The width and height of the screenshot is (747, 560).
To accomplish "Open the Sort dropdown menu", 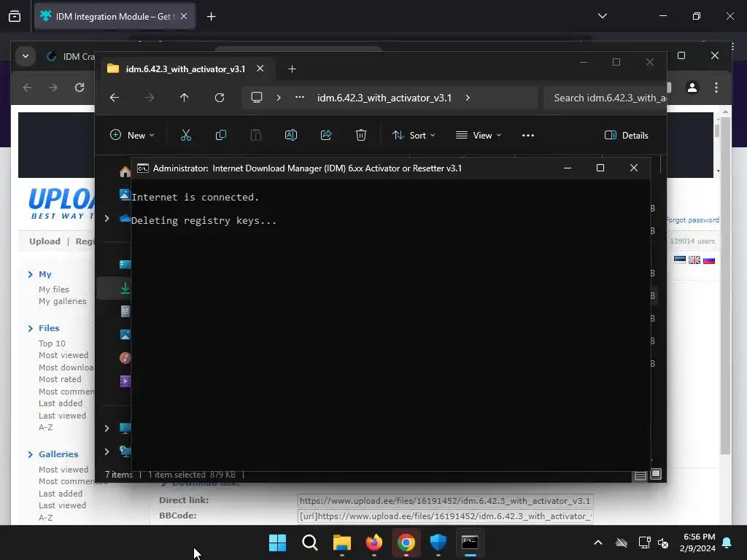I will pyautogui.click(x=414, y=135).
